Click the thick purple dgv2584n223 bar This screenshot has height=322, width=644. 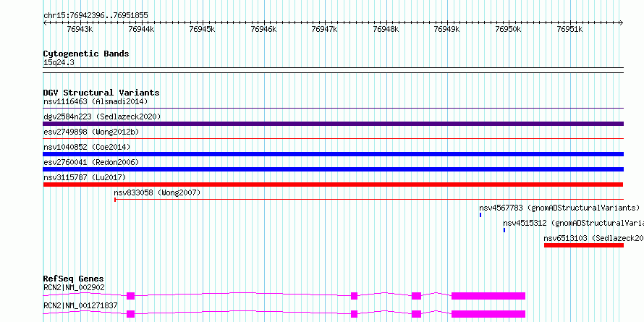(x=333, y=124)
